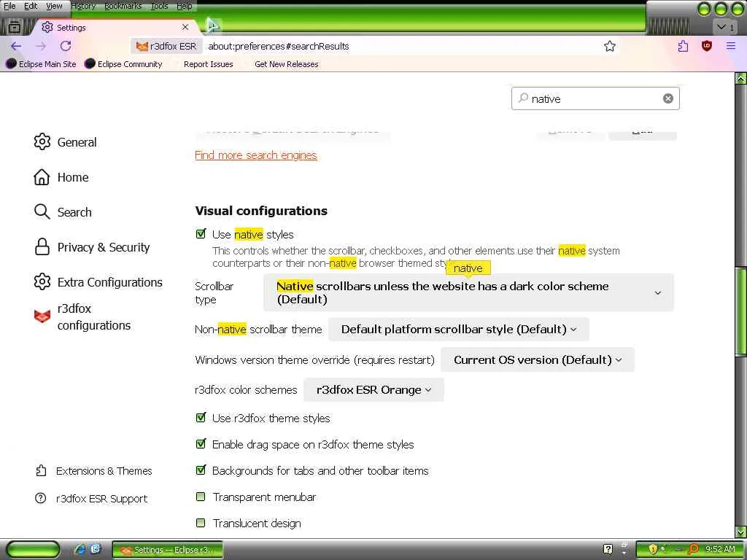747x560 pixels.
Task: Open the Home settings category
Action: pos(61,177)
